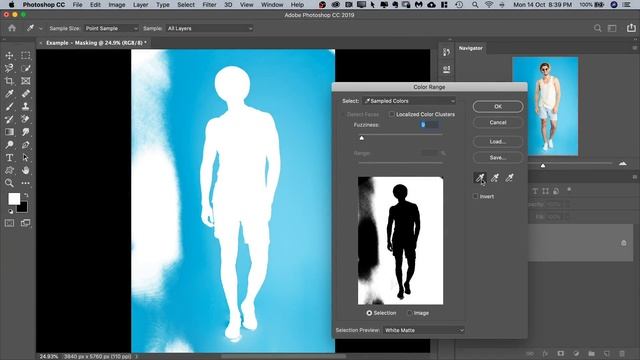Select the Smudge tool
The height and width of the screenshot is (360, 640).
pyautogui.click(x=25, y=132)
